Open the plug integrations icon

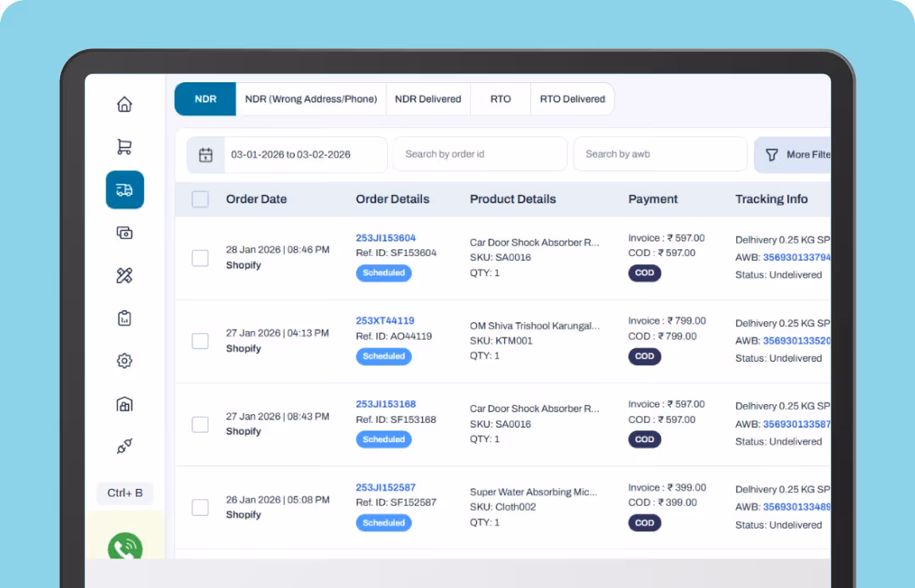[x=125, y=447]
